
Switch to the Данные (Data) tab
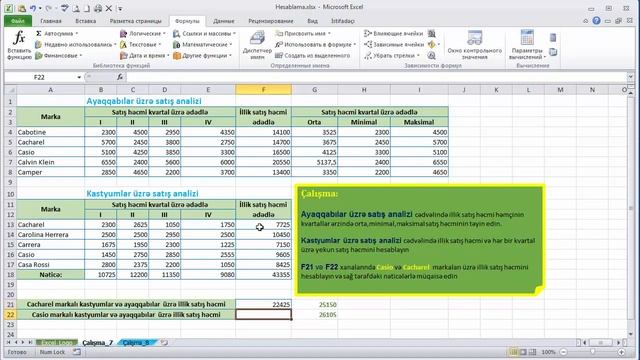coord(224,21)
